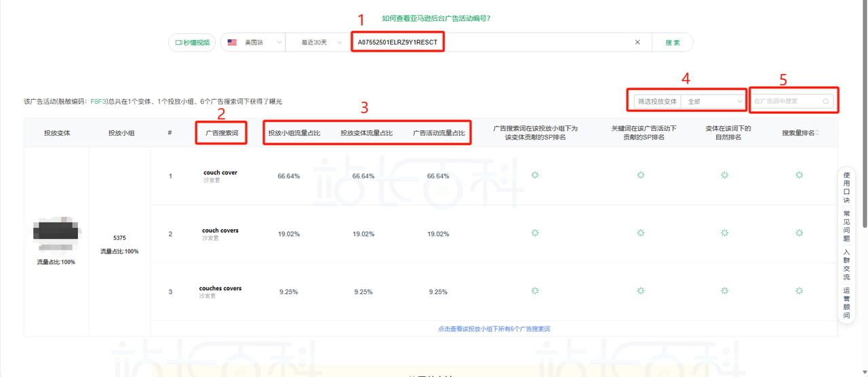Screen dimensions: 868x377
Task: Click the 66.64% 投放小组流量占比 value
Action: 288,176
